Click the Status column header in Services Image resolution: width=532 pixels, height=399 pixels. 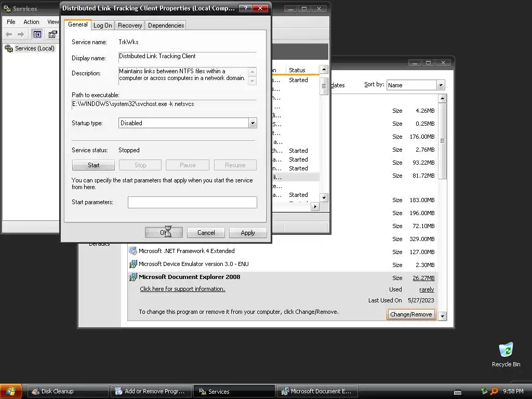point(302,70)
